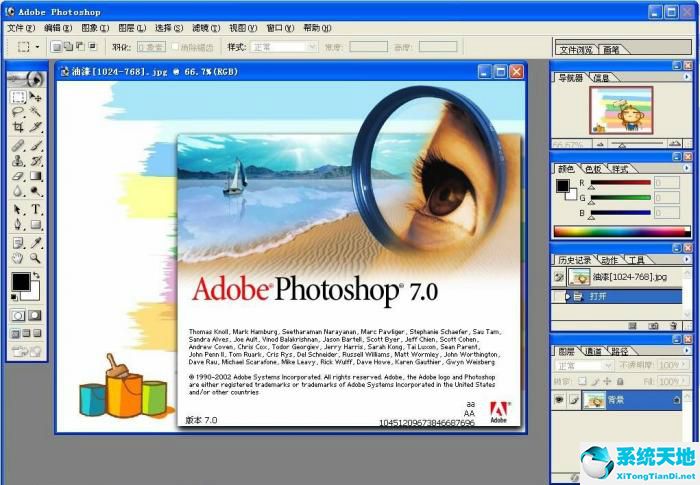
Task: Create new snapshot in History palette
Action: click(653, 326)
